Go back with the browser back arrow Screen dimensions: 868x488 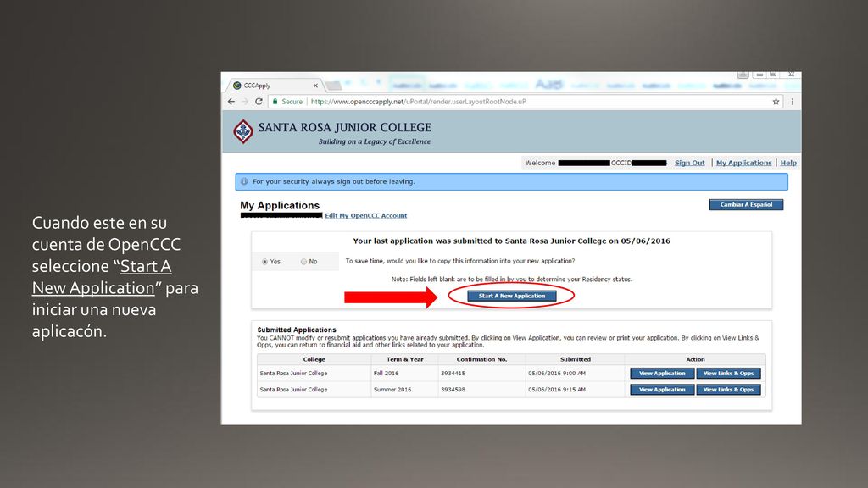coord(231,102)
